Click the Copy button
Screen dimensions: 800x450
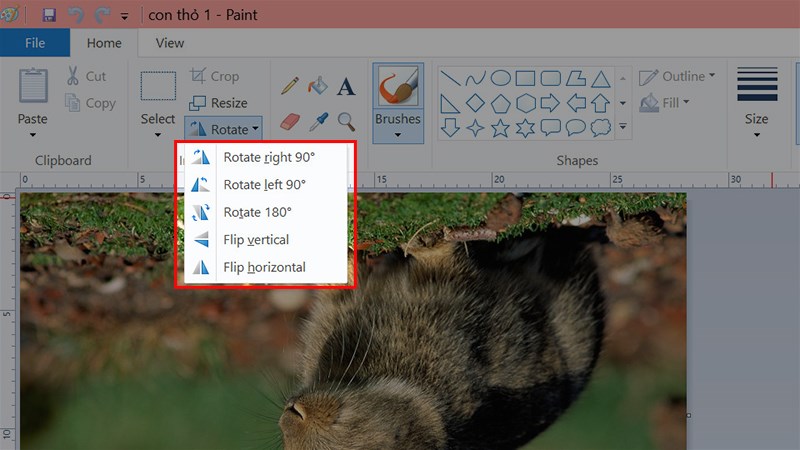[90, 103]
